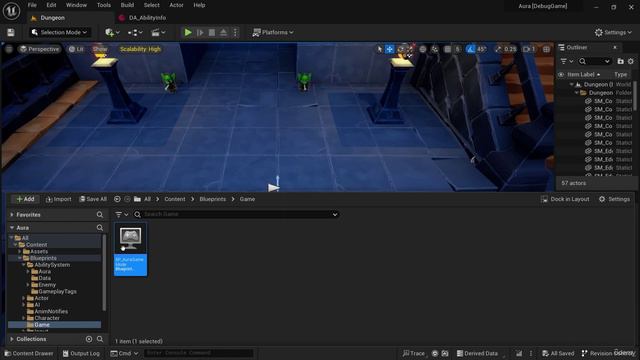The height and width of the screenshot is (360, 640).
Task: Click Import in the Content Browser
Action: tap(58, 199)
